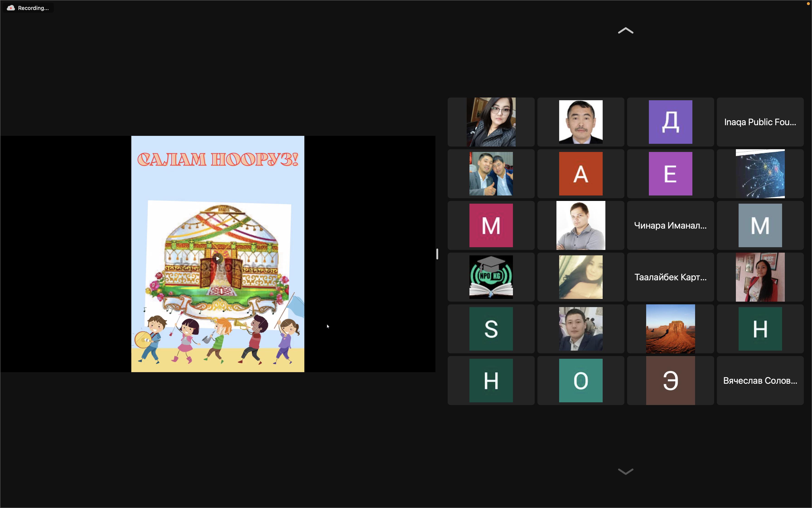Select the orange A avatar tile
Image resolution: width=812 pixels, height=508 pixels.
[580, 174]
